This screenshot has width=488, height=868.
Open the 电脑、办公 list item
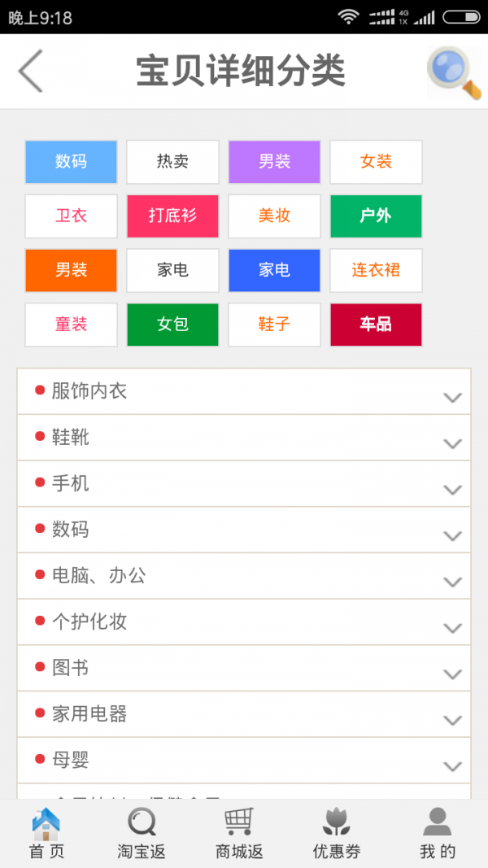point(244,576)
